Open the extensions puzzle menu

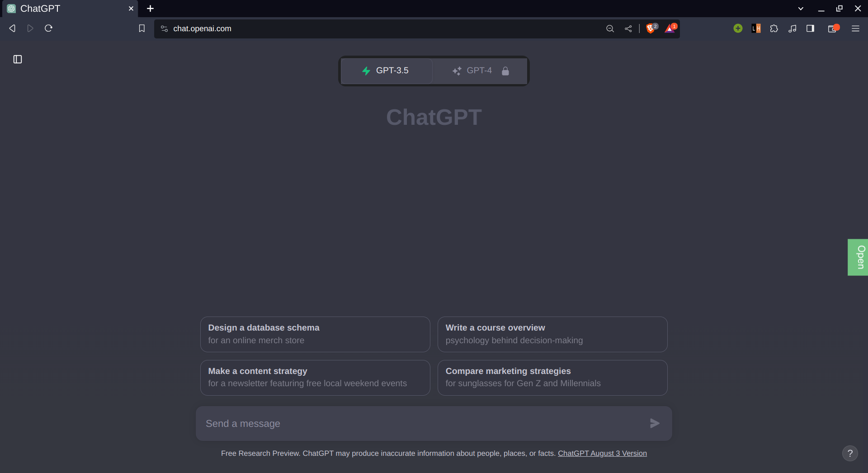[x=774, y=28]
